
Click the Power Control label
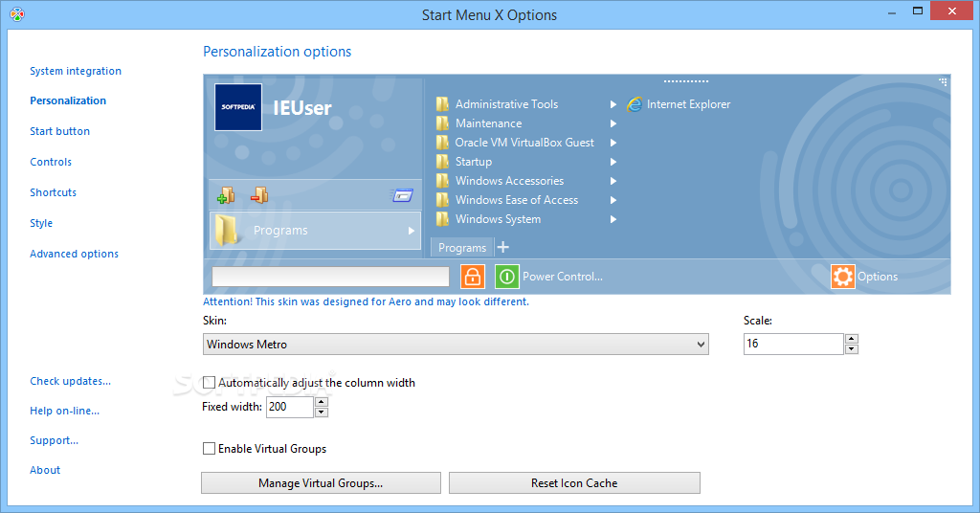tap(563, 277)
